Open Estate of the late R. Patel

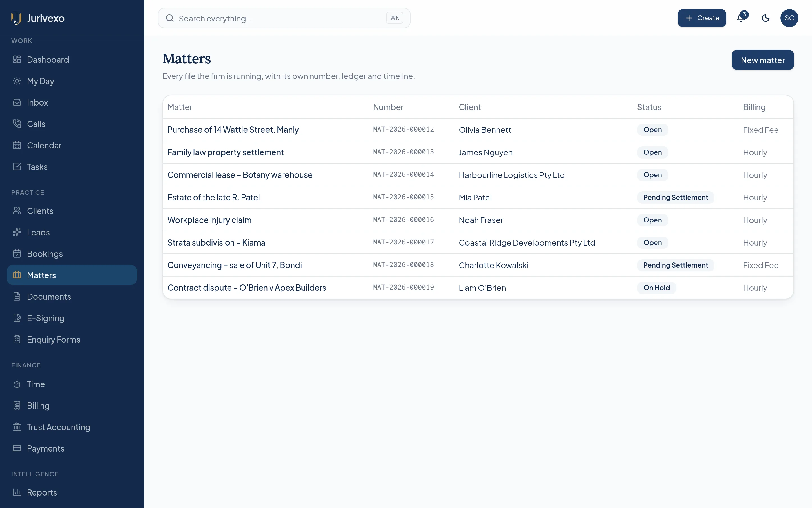[213, 197]
